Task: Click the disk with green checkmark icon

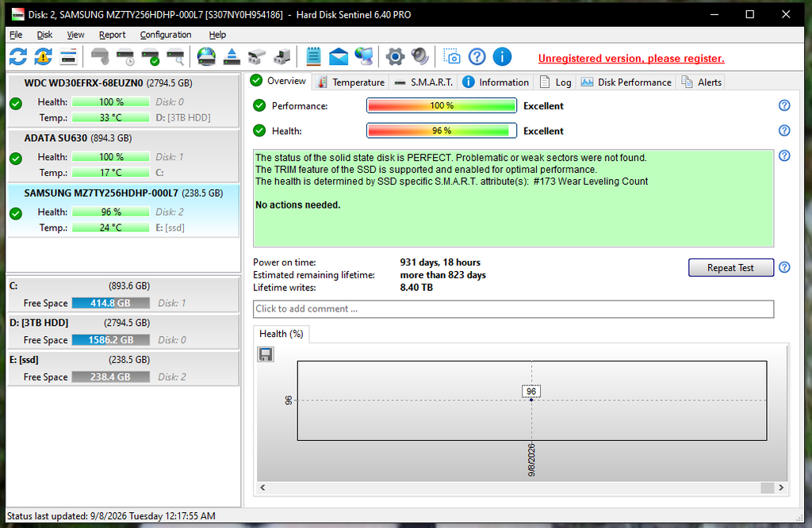Action: pyautogui.click(x=151, y=56)
